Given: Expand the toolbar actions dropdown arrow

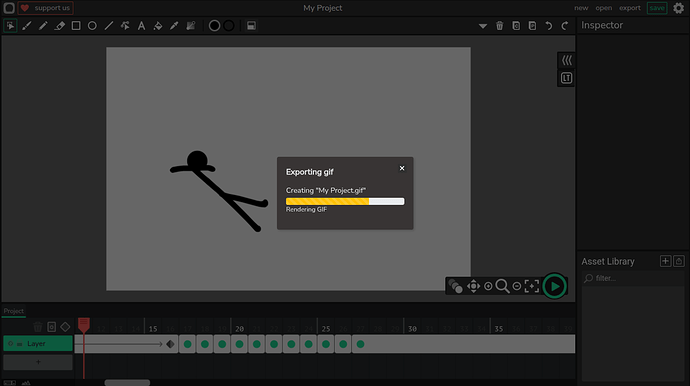Looking at the screenshot, I should click(x=483, y=26).
